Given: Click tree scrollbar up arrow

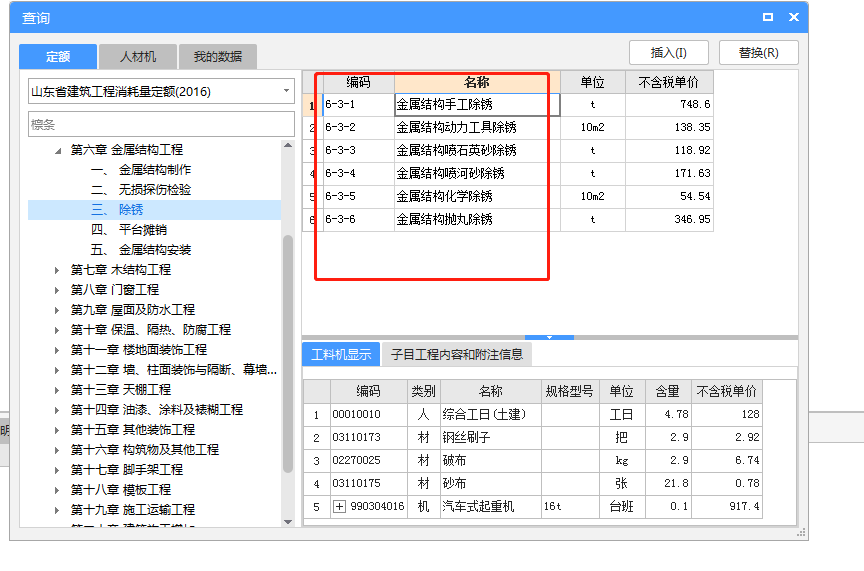Looking at the screenshot, I should point(288,146).
